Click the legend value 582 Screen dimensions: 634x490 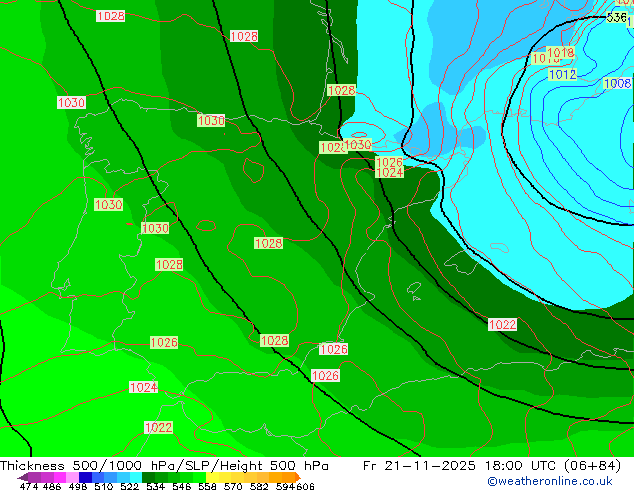pyautogui.click(x=259, y=486)
